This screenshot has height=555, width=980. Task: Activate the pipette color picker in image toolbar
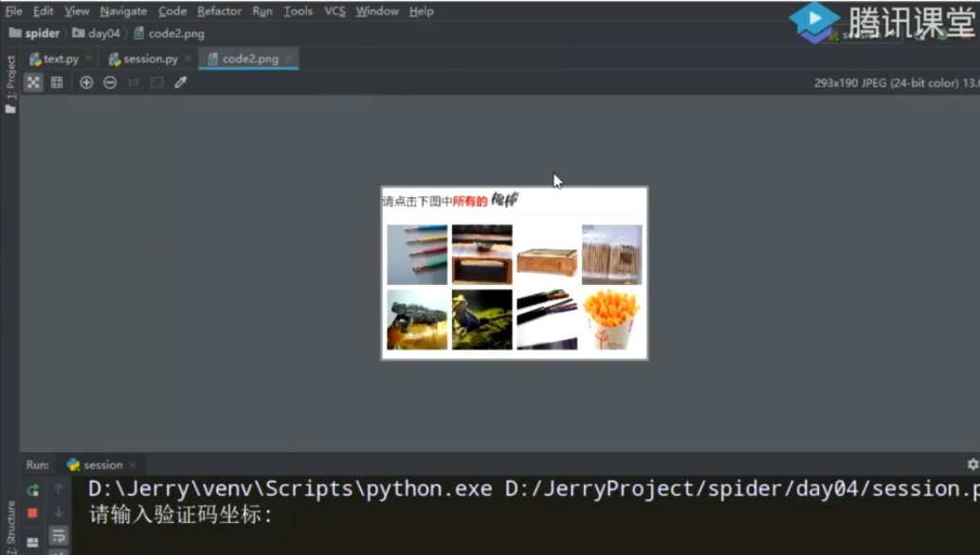(180, 82)
